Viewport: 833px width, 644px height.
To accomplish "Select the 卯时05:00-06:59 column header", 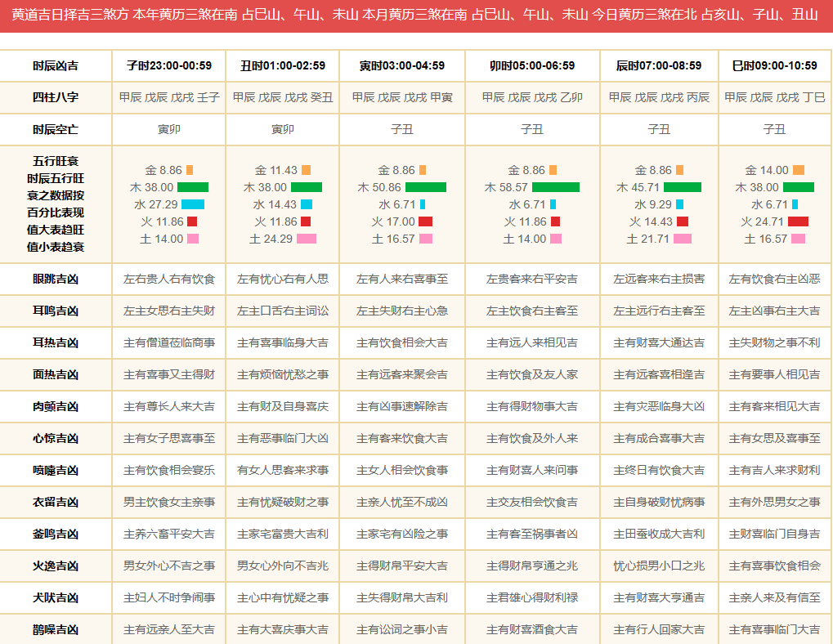I will (x=532, y=65).
